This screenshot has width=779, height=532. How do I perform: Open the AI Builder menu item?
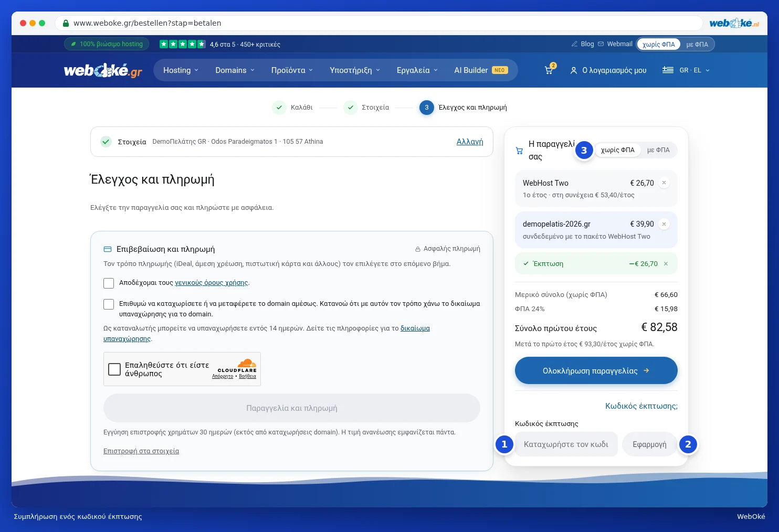coord(481,70)
